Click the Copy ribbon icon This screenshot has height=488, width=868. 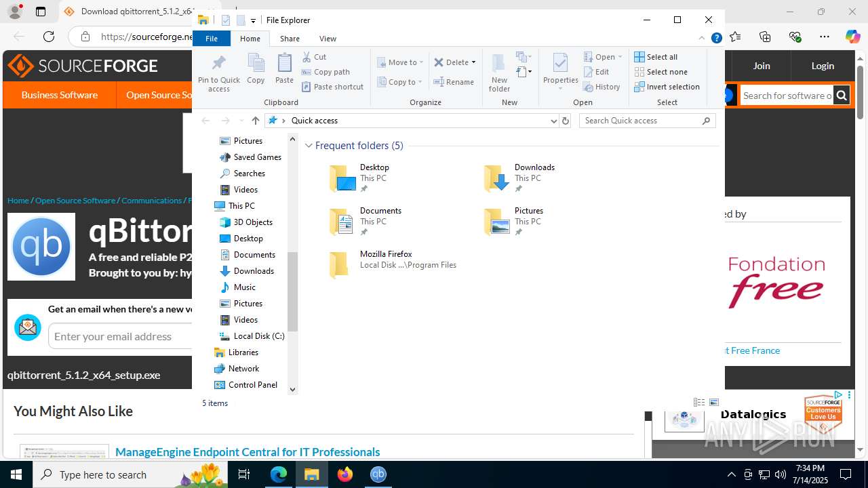point(256,69)
